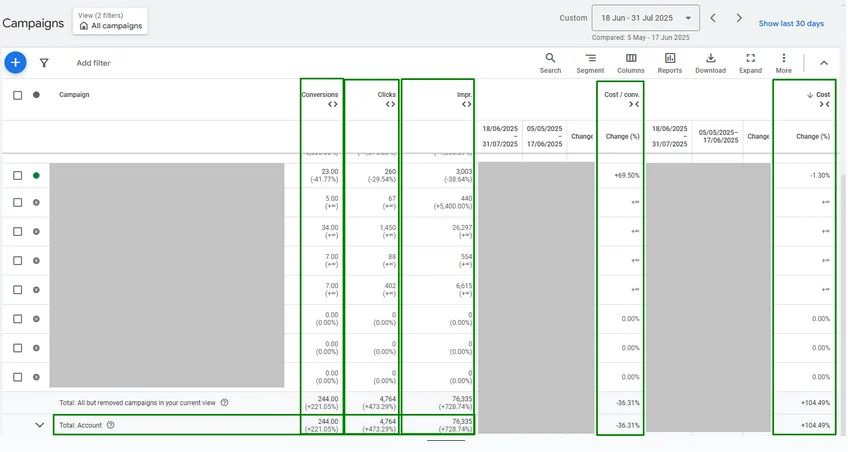Open the filter funnel icon

[44, 63]
